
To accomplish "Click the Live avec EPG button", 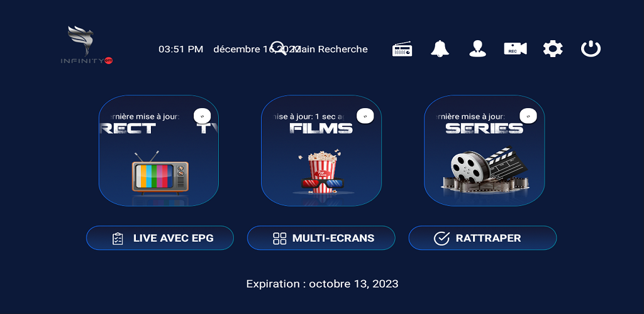I will point(160,238).
